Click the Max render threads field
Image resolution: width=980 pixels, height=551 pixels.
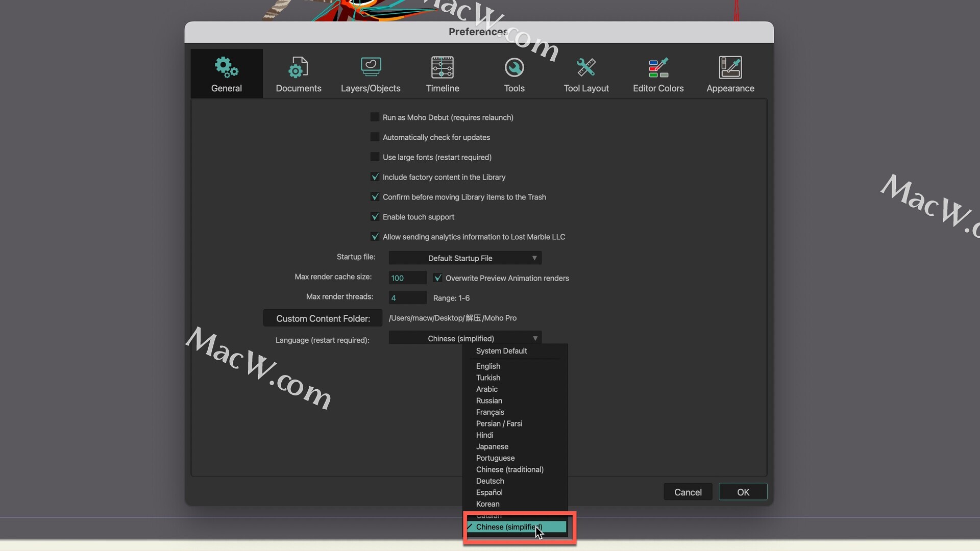coord(407,298)
